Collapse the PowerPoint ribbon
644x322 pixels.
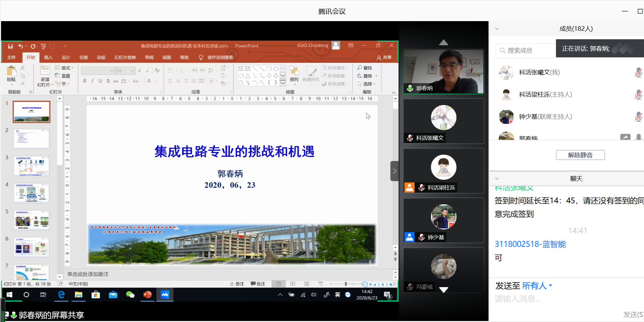pyautogui.click(x=394, y=92)
